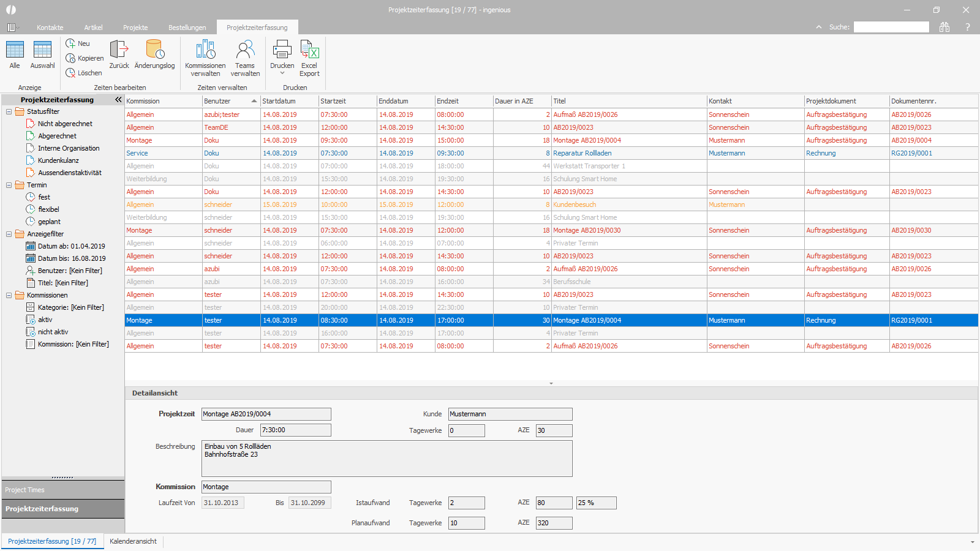Click the Neu icon to create entry
The height and width of the screenshot is (551, 980).
(71, 43)
